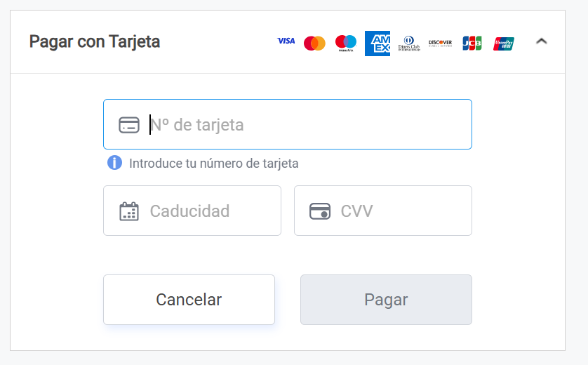Image resolution: width=588 pixels, height=365 pixels.
Task: Collapse the Pagar con Tarjeta section
Action: pos(541,41)
